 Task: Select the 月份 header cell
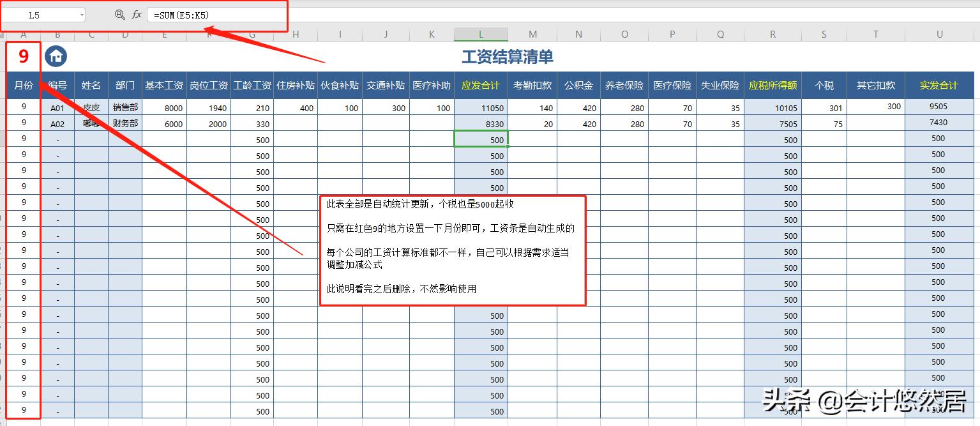(x=24, y=84)
